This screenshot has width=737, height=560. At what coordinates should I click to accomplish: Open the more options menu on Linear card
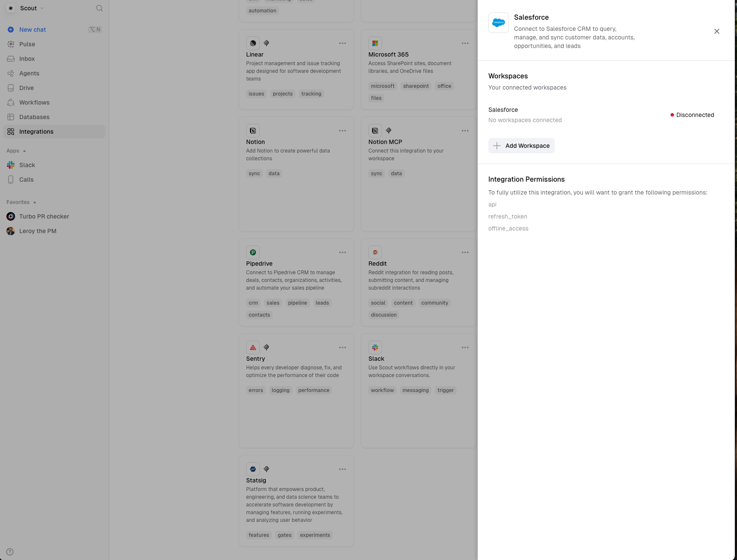[x=342, y=43]
